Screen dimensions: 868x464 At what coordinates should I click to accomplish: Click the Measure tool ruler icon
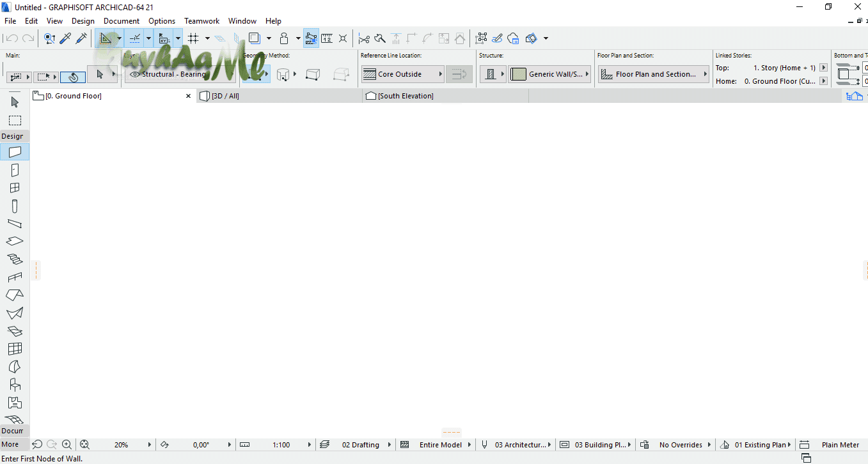(x=327, y=38)
